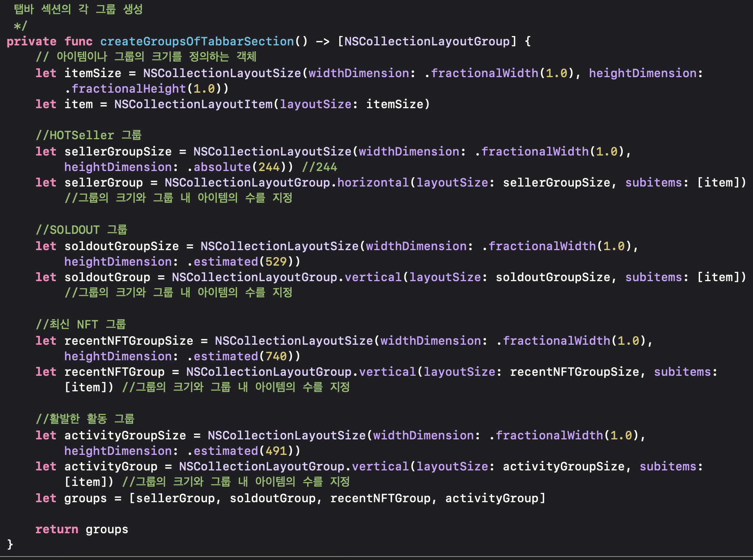The width and height of the screenshot is (753, 560).
Task: Click the estimated(529) value
Action: coord(240,262)
